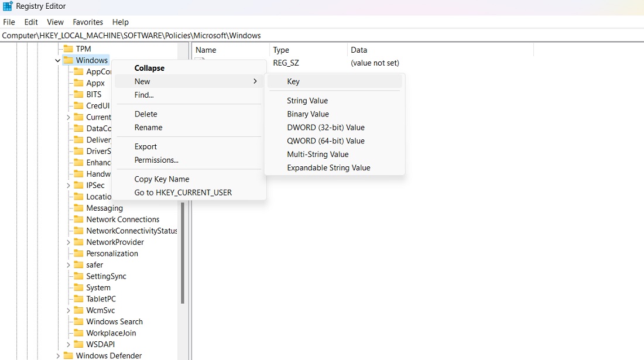The height and width of the screenshot is (360, 644).
Task: Expand the IPSec key
Action: click(x=68, y=185)
